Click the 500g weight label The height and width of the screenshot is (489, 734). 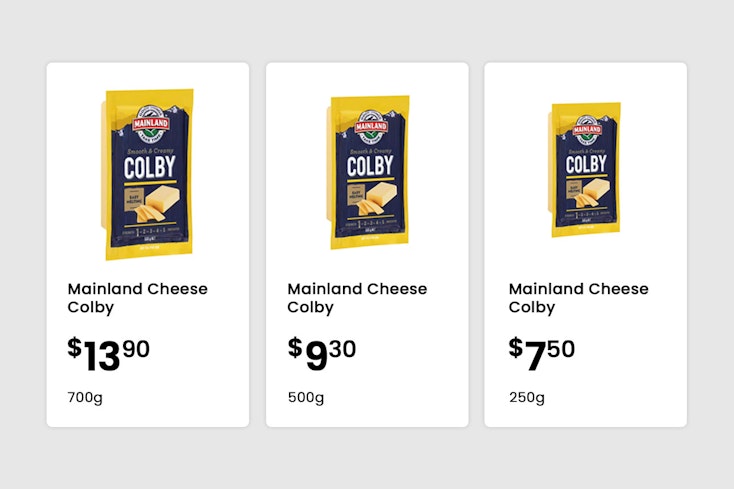(305, 397)
